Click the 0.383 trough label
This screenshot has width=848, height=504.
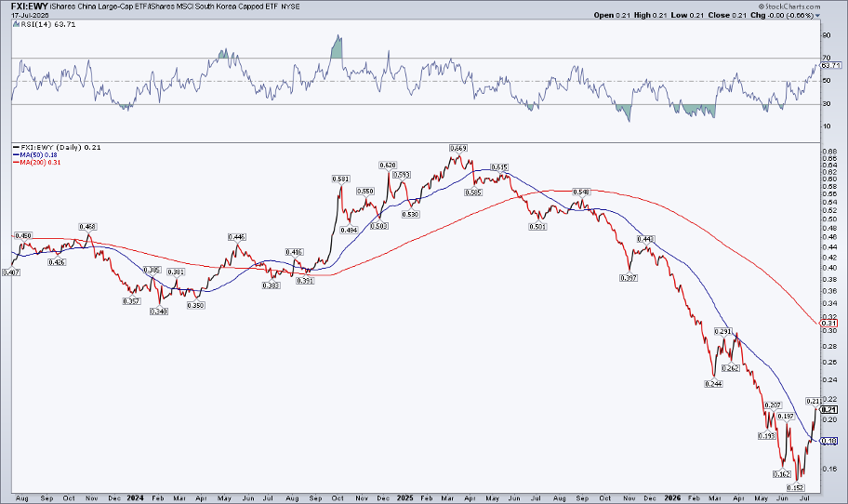(271, 285)
